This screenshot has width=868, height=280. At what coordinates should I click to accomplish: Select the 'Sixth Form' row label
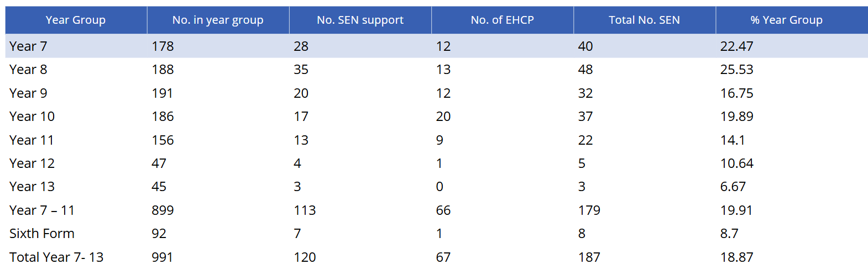(42, 234)
